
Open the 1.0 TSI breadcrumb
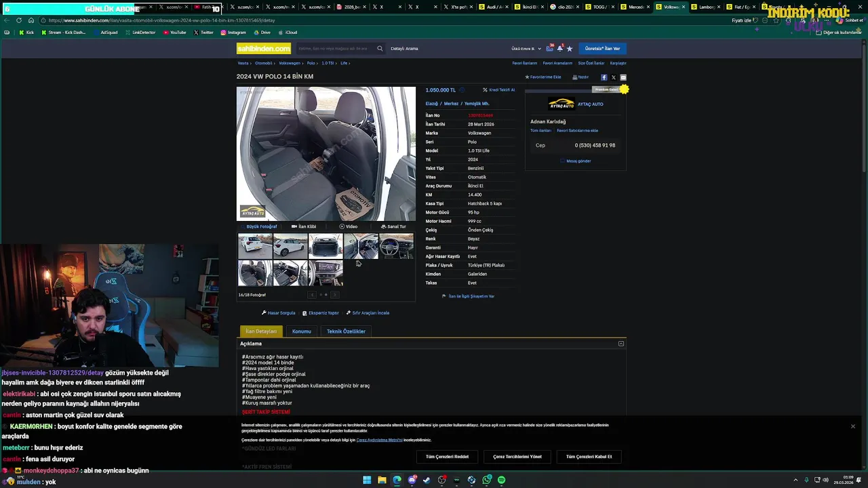click(x=328, y=63)
